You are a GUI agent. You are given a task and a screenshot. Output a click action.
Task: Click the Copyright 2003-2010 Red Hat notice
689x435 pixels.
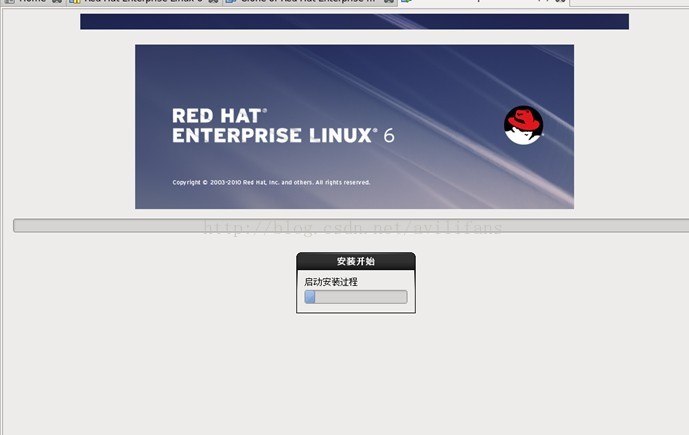point(271,182)
